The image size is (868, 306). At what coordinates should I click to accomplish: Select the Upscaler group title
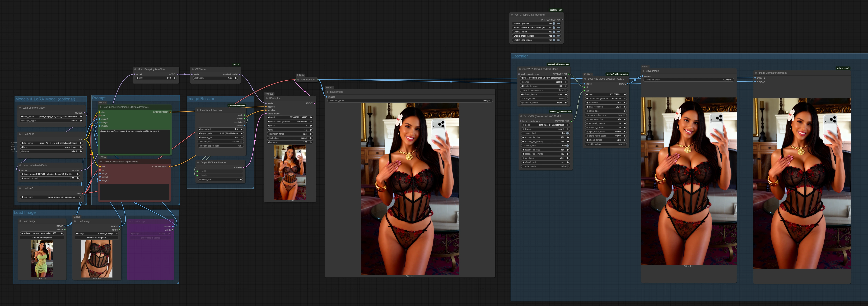pos(520,56)
